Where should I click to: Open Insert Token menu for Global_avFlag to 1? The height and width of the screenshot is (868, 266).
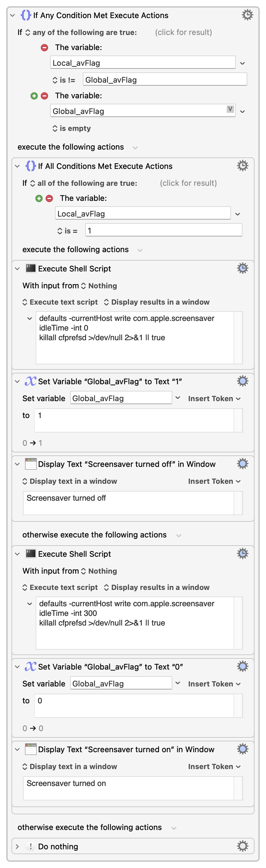click(x=214, y=399)
